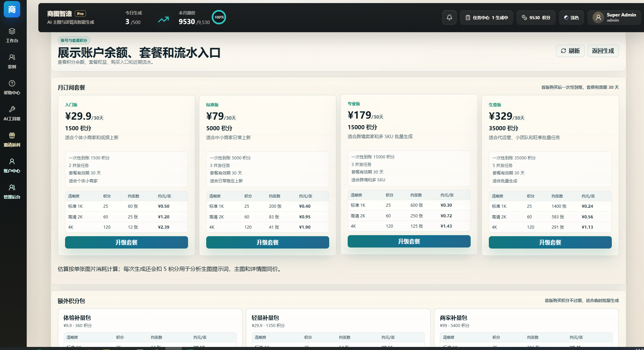Image resolution: width=644 pixels, height=350 pixels.
Task: Upgrade to the 专业版 ¥179 plan
Action: coord(409,241)
